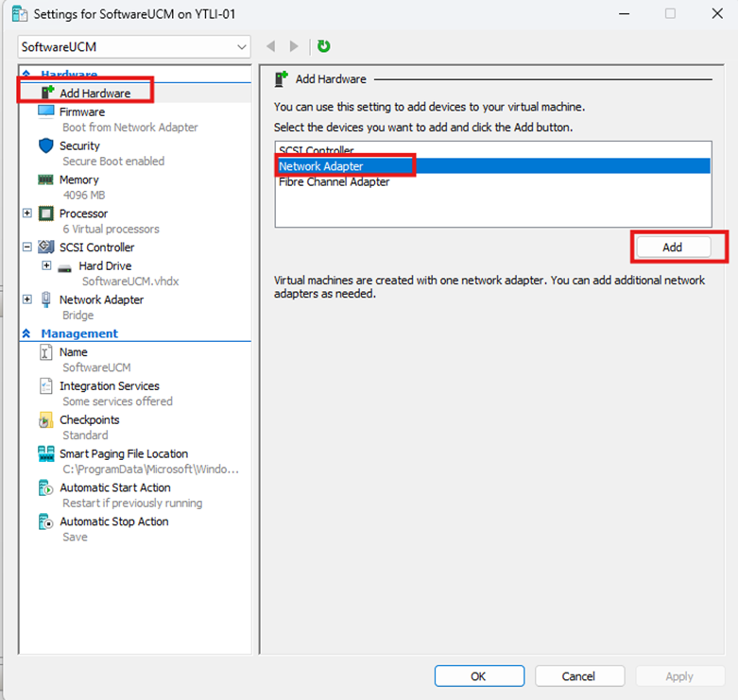
Task: Click the Automatic Stop Action icon
Action: point(45,521)
